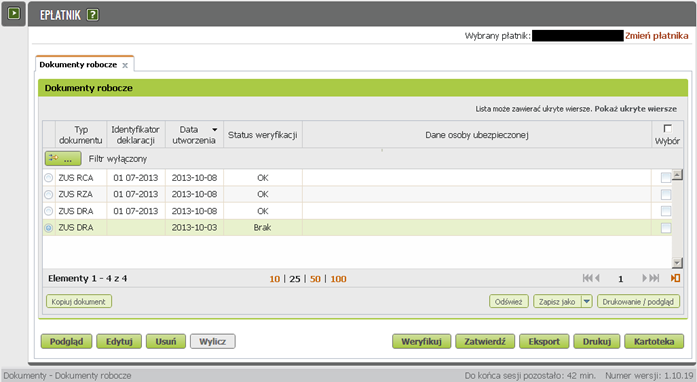This screenshot has width=697, height=382.
Task: Click the Odśwież button
Action: click(509, 302)
